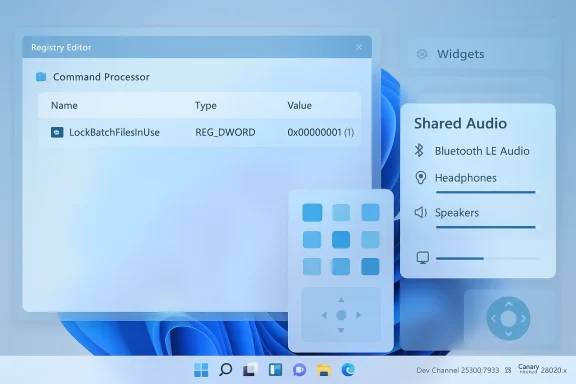
Task: Open the Widgets panel label
Action: [x=461, y=54]
